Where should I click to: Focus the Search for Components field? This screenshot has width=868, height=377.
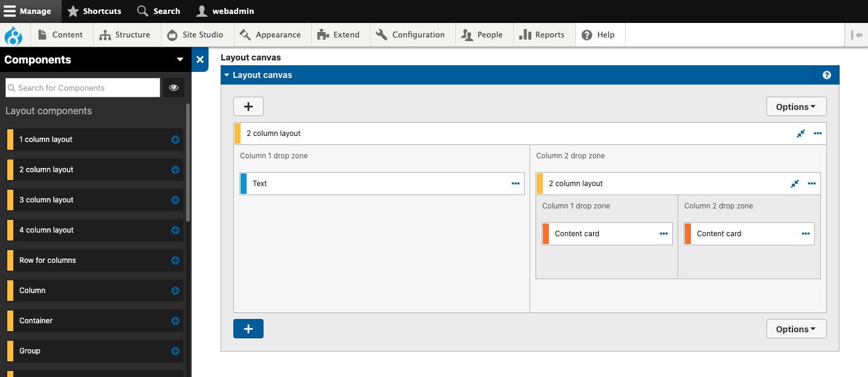click(x=83, y=88)
